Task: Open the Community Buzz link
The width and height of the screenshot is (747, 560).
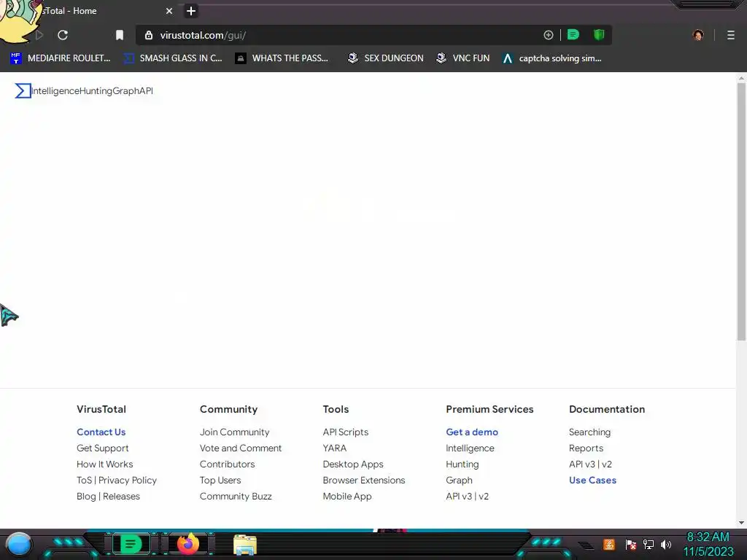Action: (x=236, y=496)
